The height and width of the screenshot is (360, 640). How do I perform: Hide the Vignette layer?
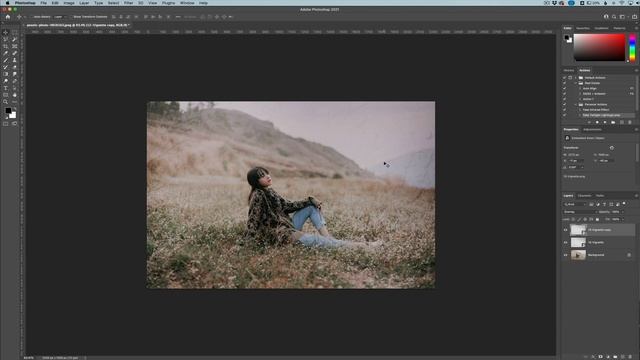coord(565,242)
